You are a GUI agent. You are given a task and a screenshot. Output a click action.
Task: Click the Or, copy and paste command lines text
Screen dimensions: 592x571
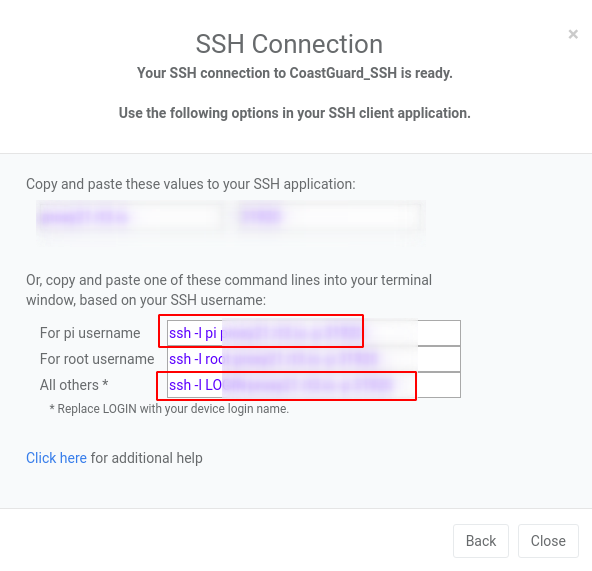229,280
